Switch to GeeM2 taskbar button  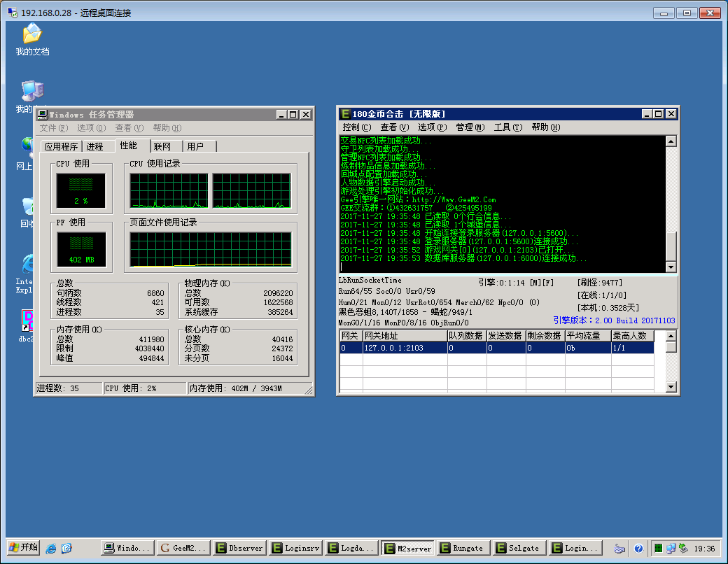(183, 548)
